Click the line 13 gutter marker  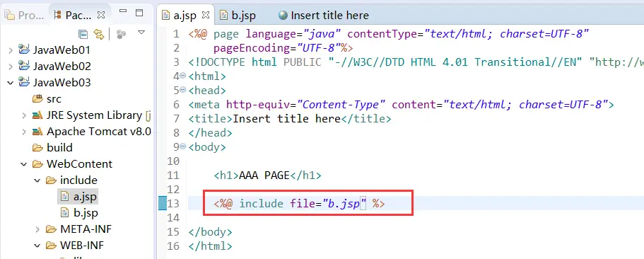tap(163, 204)
